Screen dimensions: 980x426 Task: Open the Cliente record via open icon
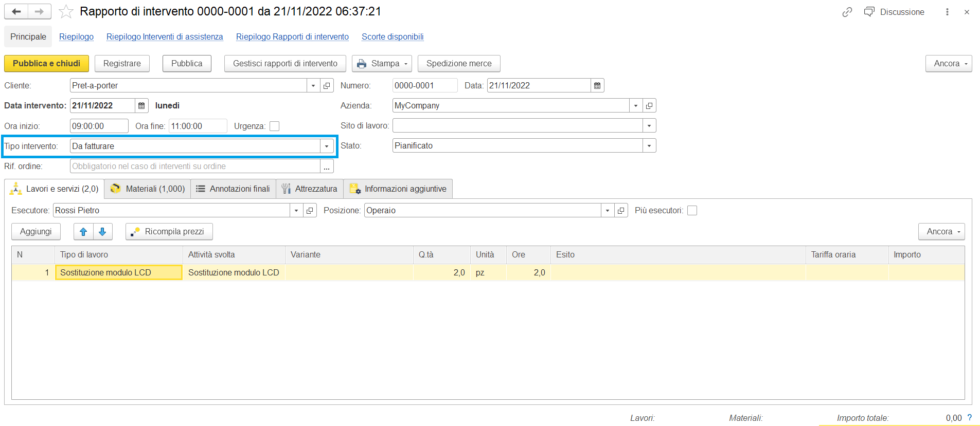click(x=327, y=85)
